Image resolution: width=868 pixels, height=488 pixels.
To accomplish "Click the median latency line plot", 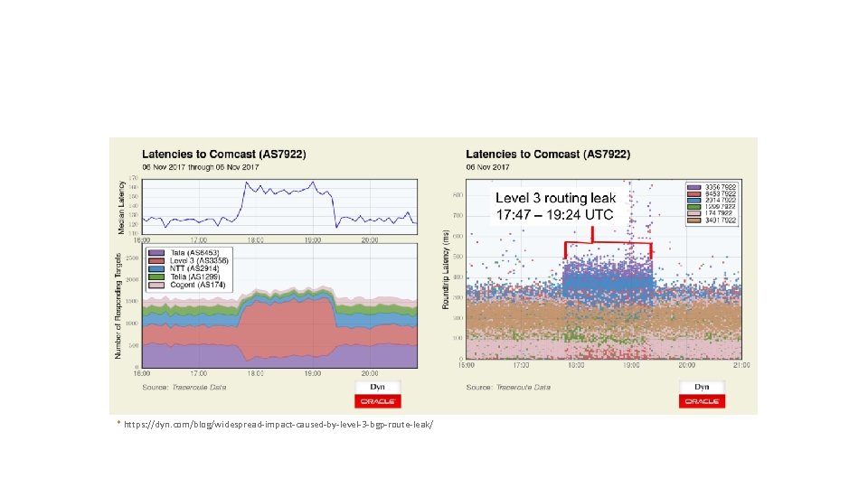I will (279, 206).
